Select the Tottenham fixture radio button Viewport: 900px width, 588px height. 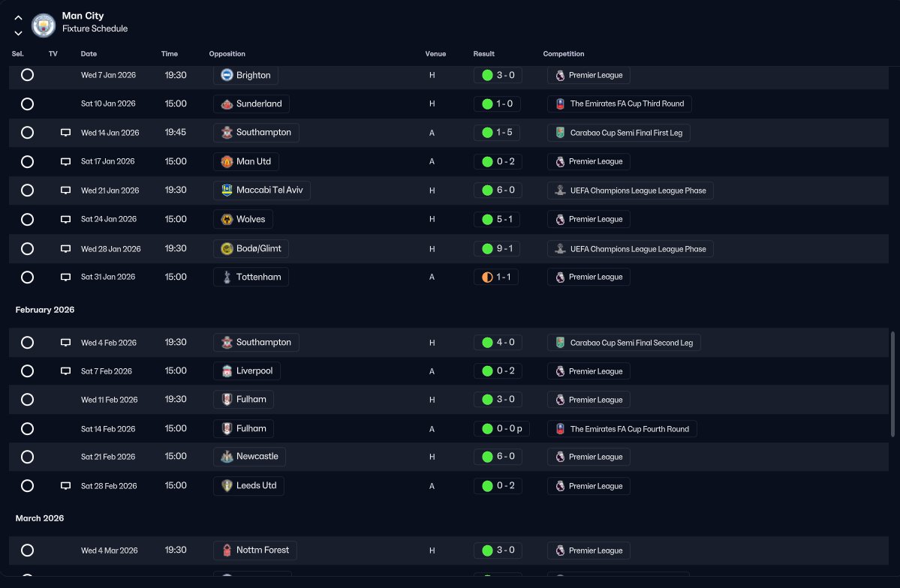[x=27, y=277]
